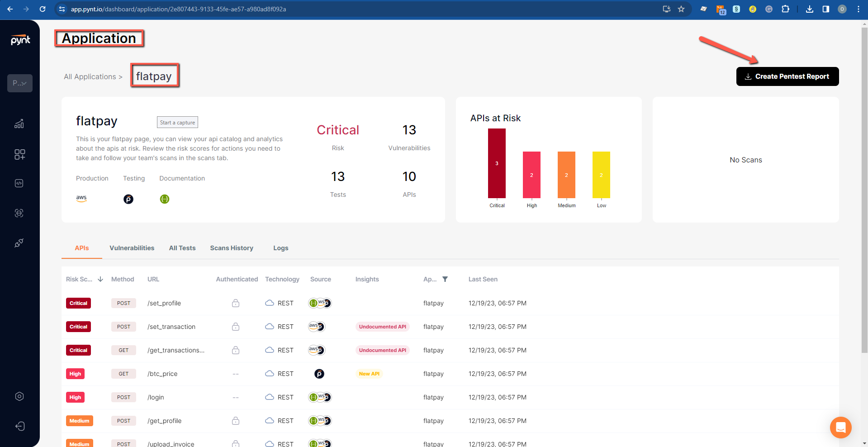Click the Pynt icon under Testing
868x447 pixels.
128,199
